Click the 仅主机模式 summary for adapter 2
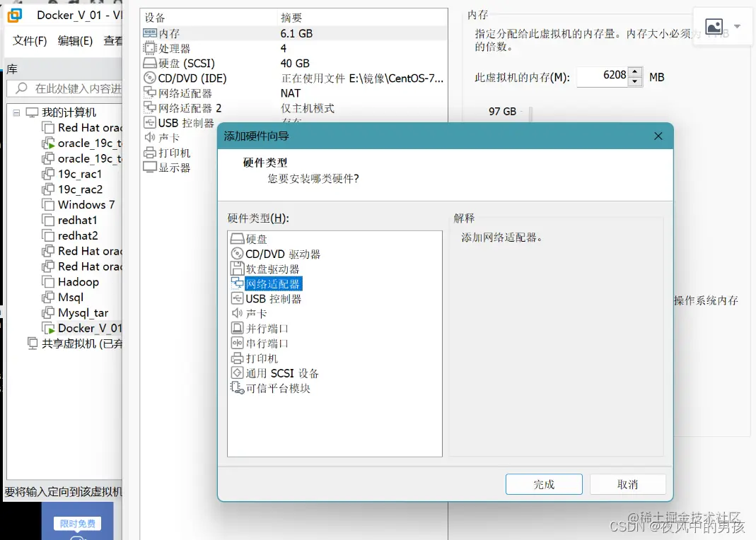 [308, 108]
